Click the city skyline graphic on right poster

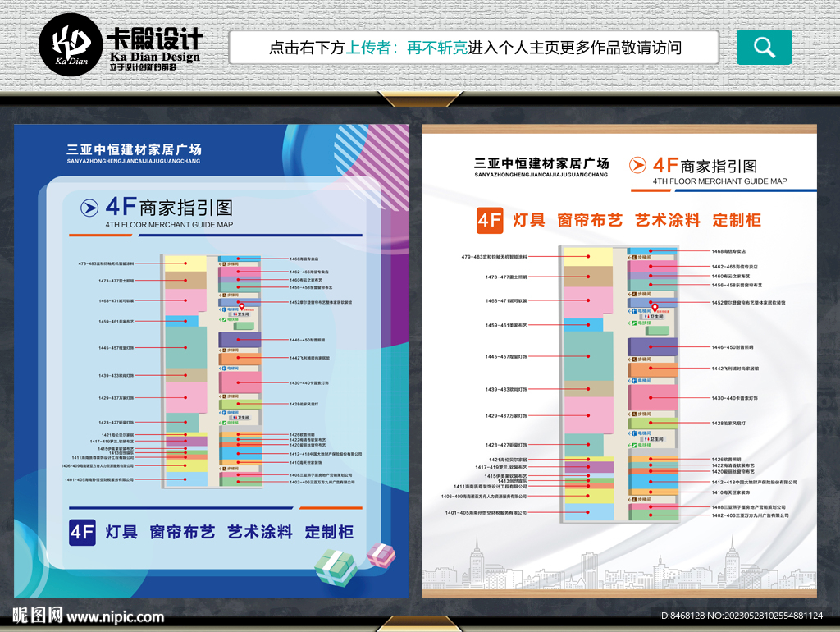619,564
